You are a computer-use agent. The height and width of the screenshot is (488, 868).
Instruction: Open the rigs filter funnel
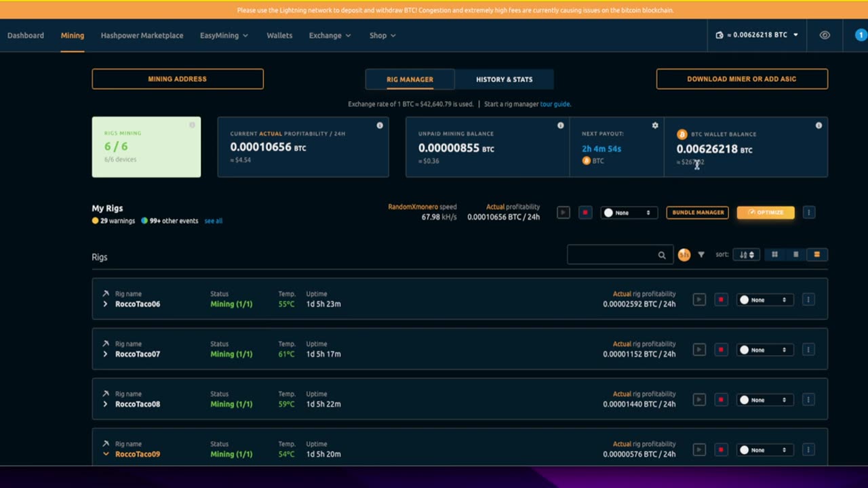click(x=701, y=255)
